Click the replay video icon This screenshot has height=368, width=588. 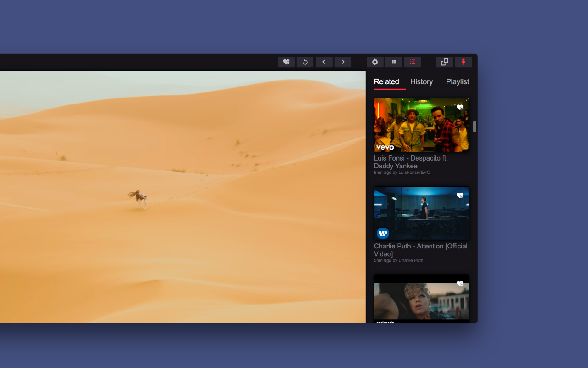click(x=305, y=62)
